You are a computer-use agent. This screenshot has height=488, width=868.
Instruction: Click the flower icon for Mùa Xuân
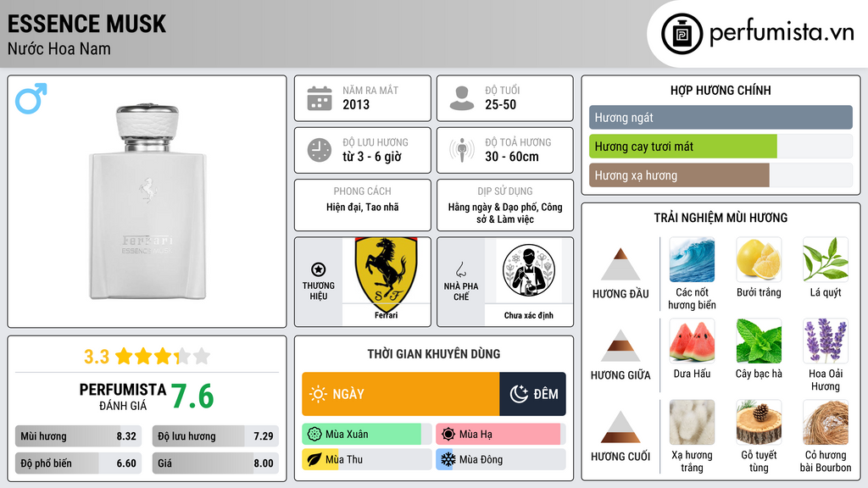coord(314,435)
